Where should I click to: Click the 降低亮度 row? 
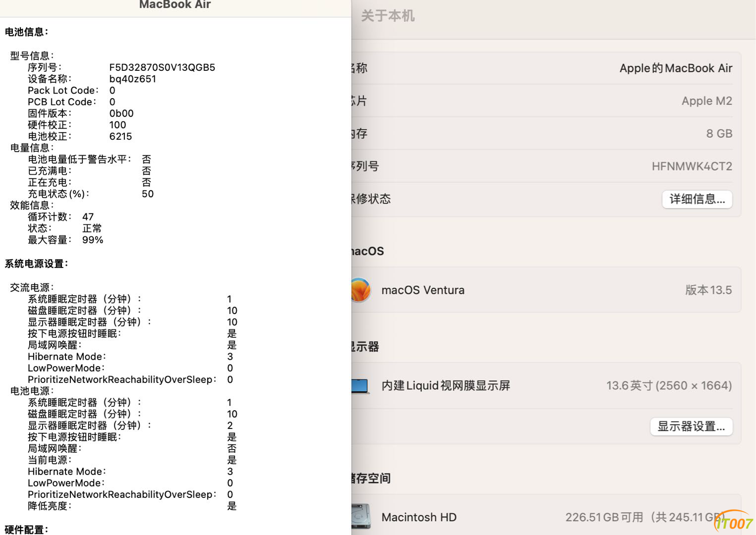132,506
